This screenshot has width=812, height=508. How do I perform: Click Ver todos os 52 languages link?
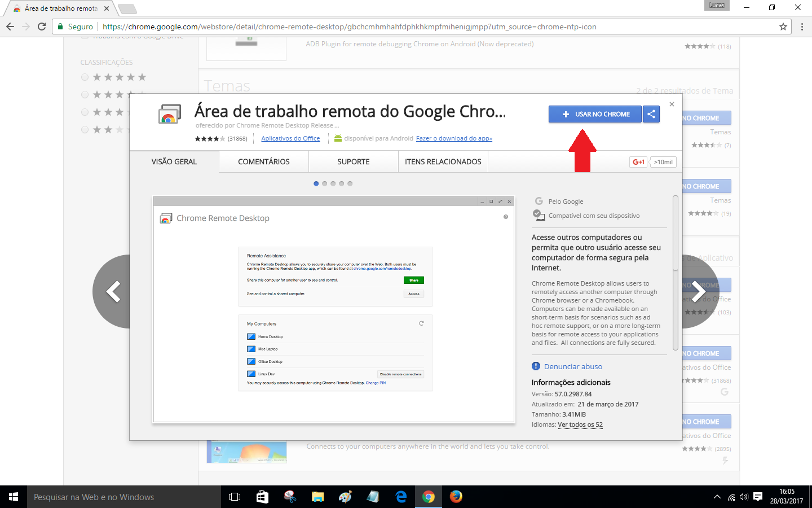coord(580,424)
